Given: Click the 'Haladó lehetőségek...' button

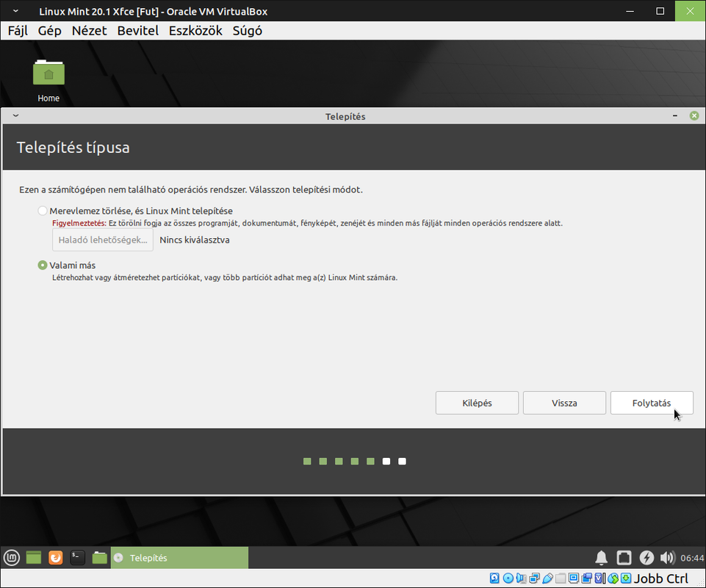Looking at the screenshot, I should (x=103, y=240).
